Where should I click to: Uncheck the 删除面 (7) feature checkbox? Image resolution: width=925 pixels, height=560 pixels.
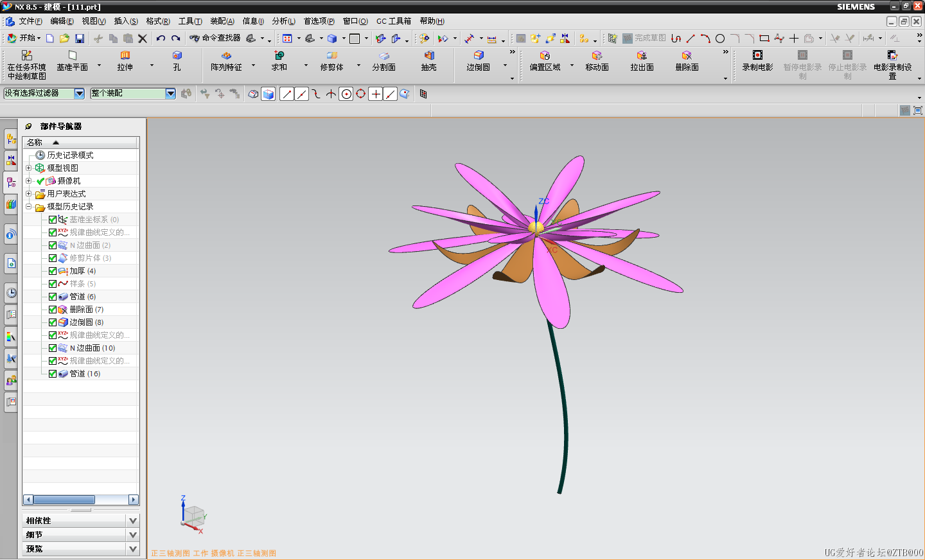click(53, 310)
